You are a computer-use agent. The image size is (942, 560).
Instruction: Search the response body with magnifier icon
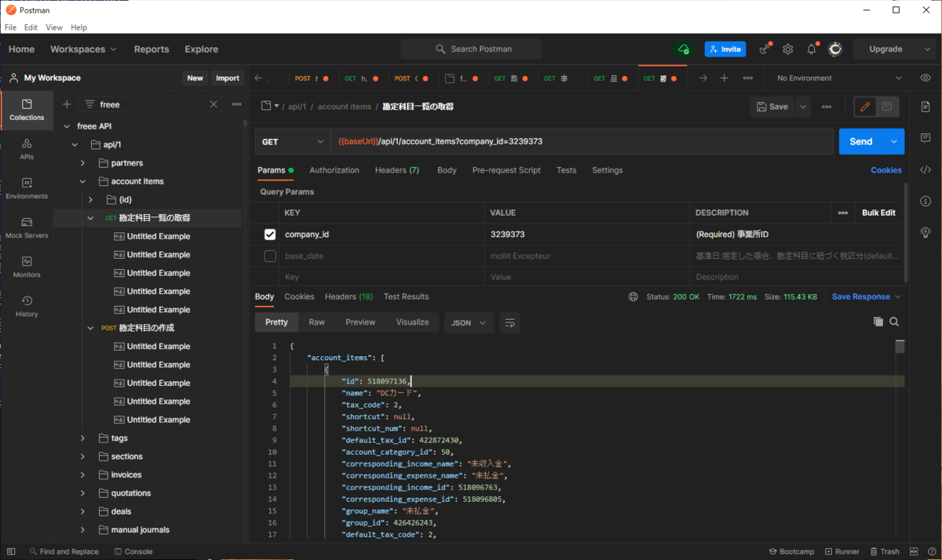(x=894, y=322)
